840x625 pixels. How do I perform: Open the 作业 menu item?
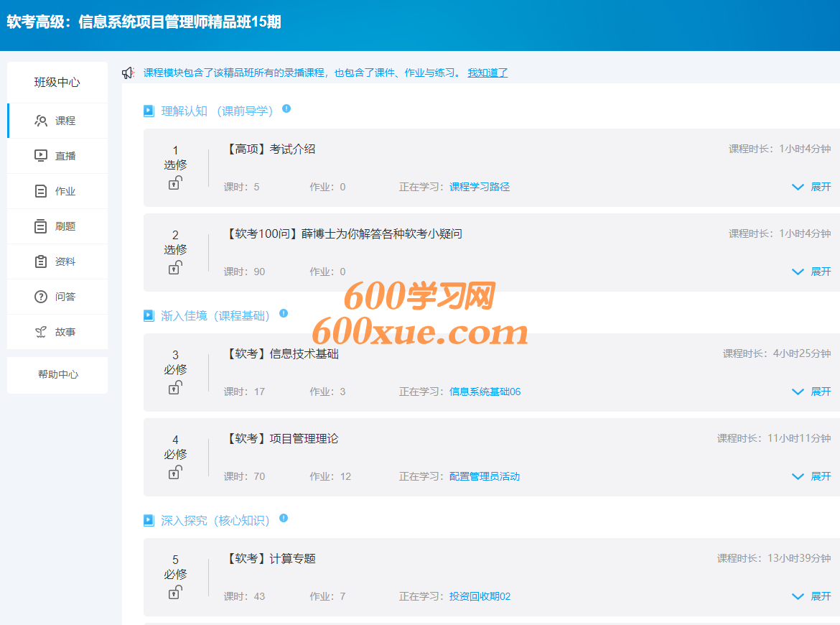[57, 191]
